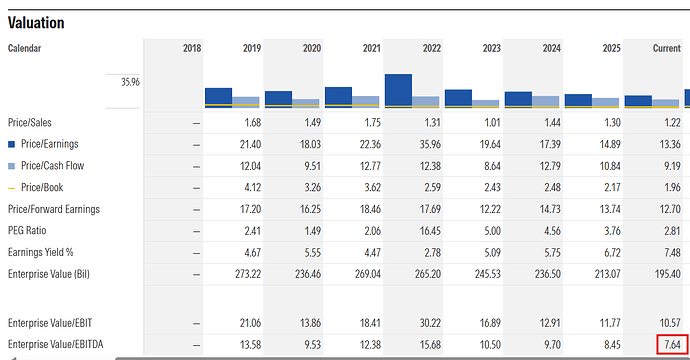
Task: Click EV/EBITDA 2024 value 9.70
Action: (552, 345)
